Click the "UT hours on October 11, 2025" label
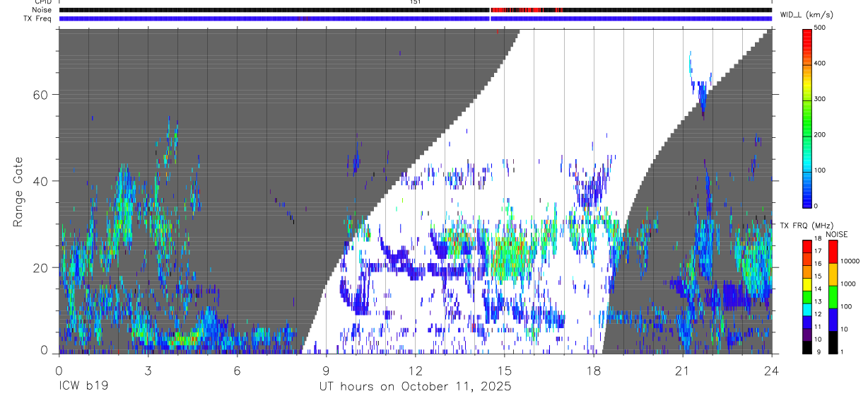The image size is (868, 401). click(416, 387)
